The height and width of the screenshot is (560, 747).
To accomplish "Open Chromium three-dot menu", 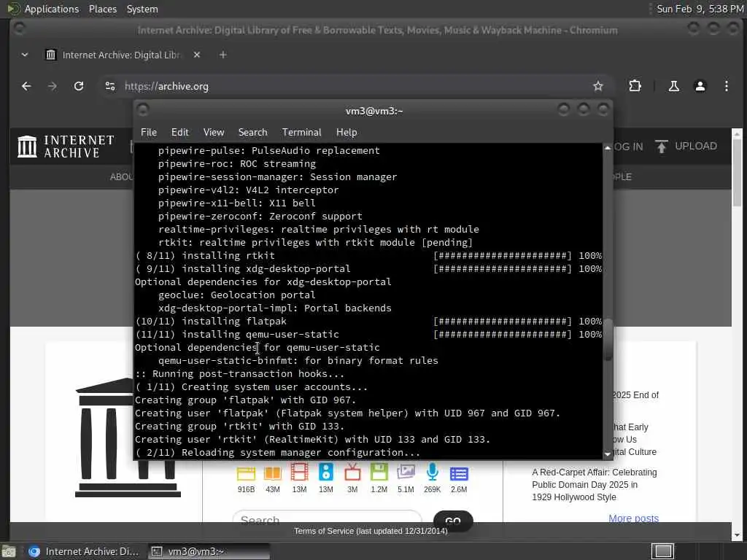I will [x=726, y=86].
